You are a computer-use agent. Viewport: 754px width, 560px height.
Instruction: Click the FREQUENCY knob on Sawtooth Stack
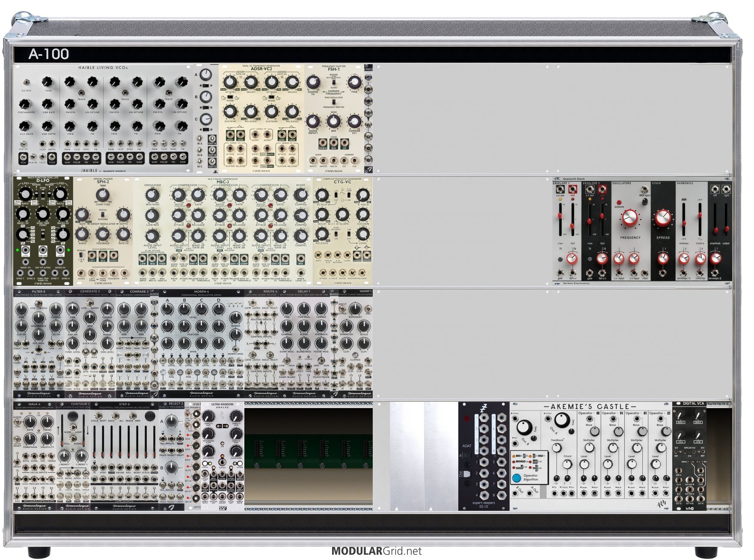(x=629, y=219)
